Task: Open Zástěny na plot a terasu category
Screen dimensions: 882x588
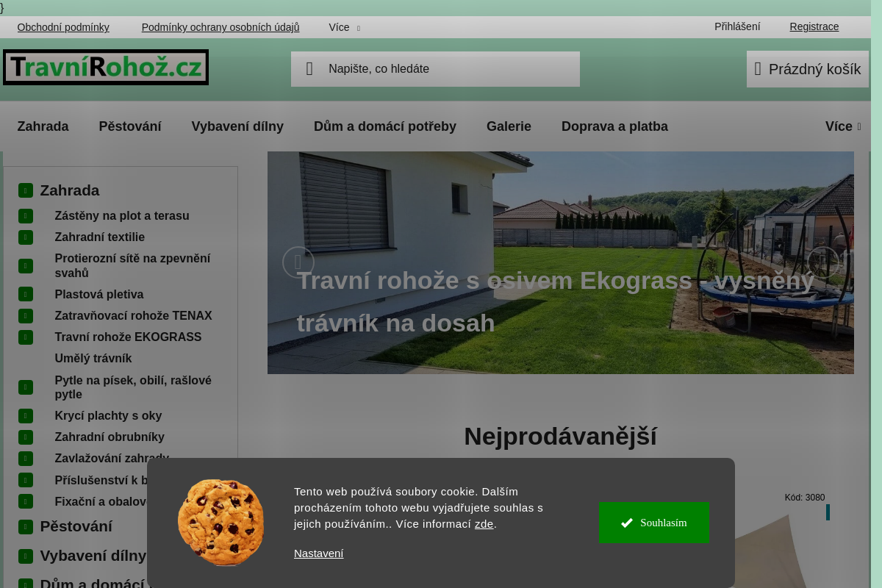Action: tap(122, 216)
